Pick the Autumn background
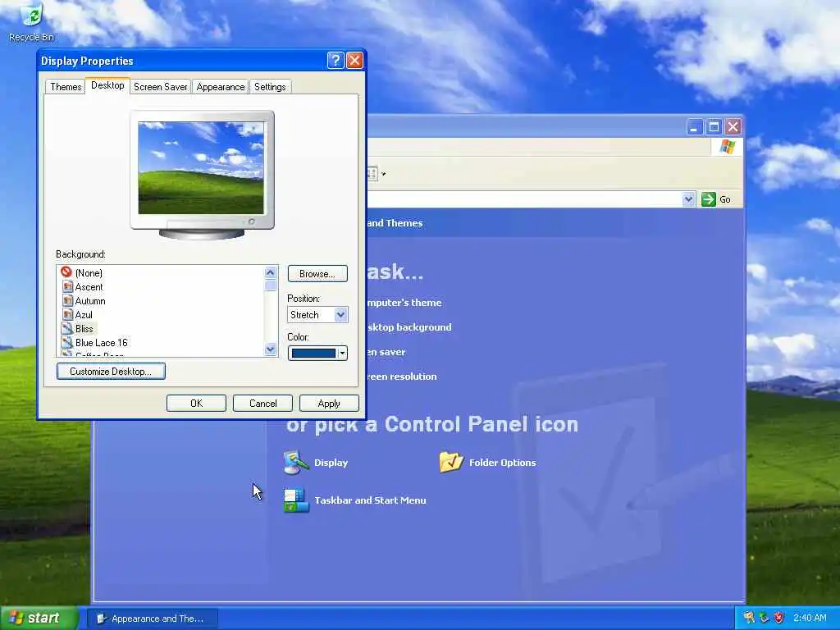Screen dimensions: 840x630 coord(90,301)
